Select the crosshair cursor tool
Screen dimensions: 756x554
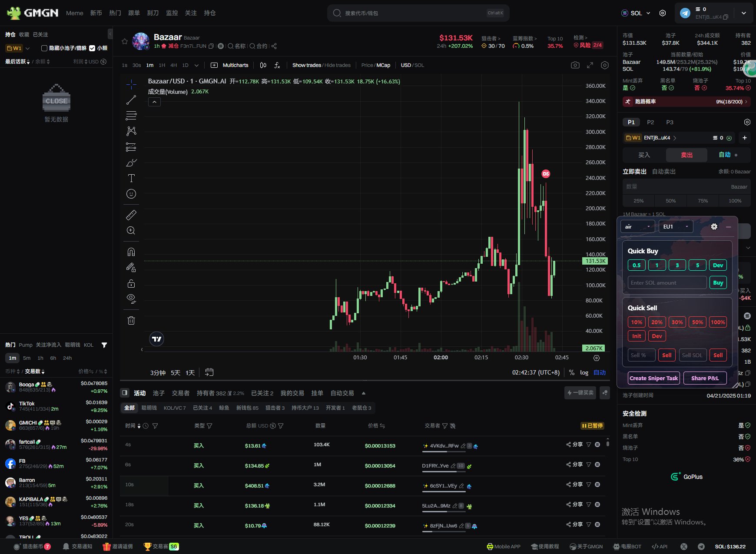pos(131,84)
